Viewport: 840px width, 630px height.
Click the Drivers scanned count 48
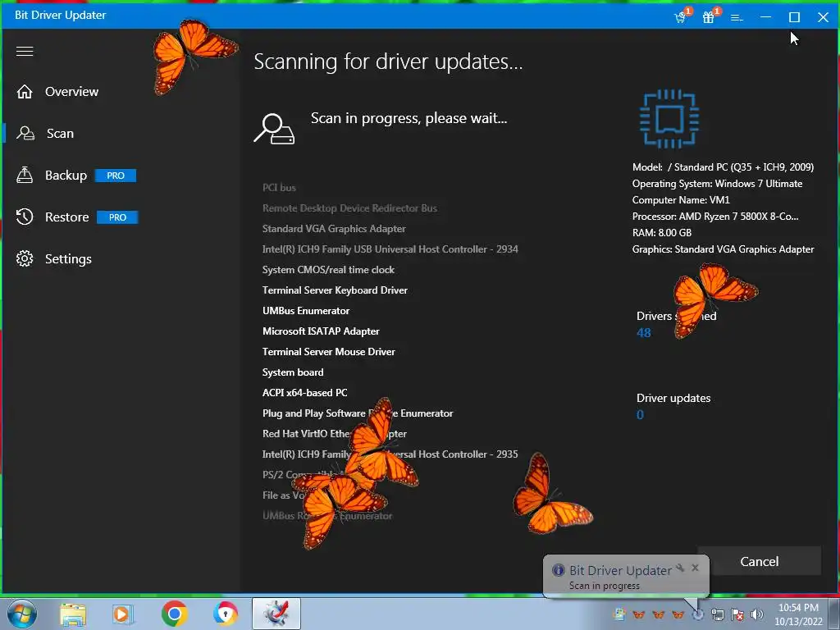[x=643, y=333]
